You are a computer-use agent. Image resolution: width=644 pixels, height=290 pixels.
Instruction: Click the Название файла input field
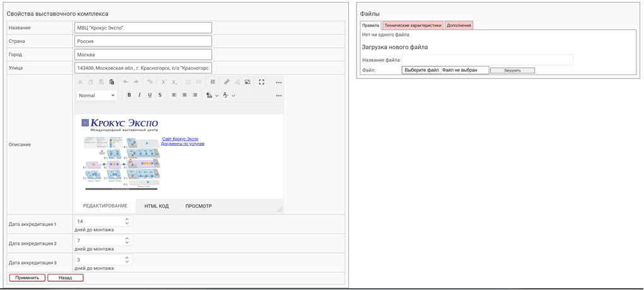pos(487,60)
